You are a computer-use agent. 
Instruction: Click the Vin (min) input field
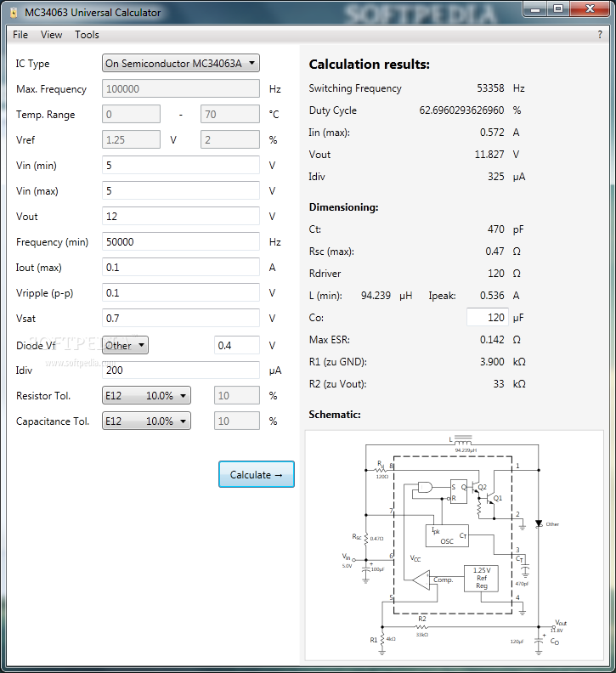(181, 165)
